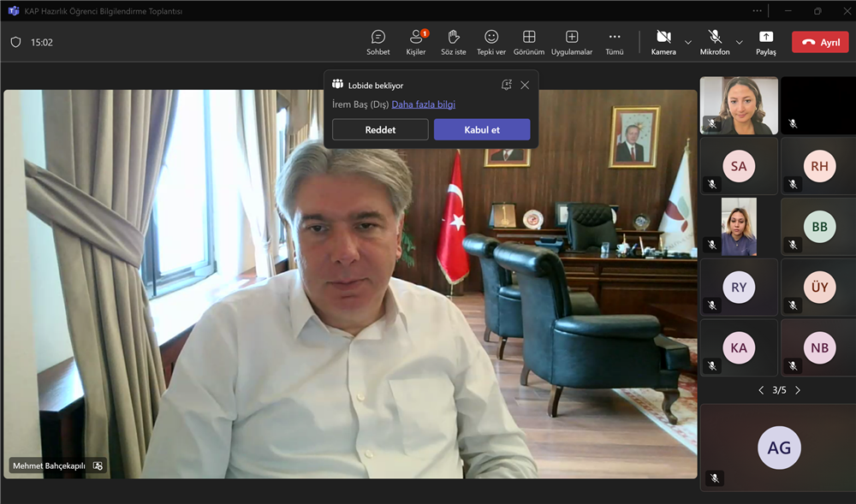Open the Tümü more options menu
856x504 pixels.
(x=615, y=42)
